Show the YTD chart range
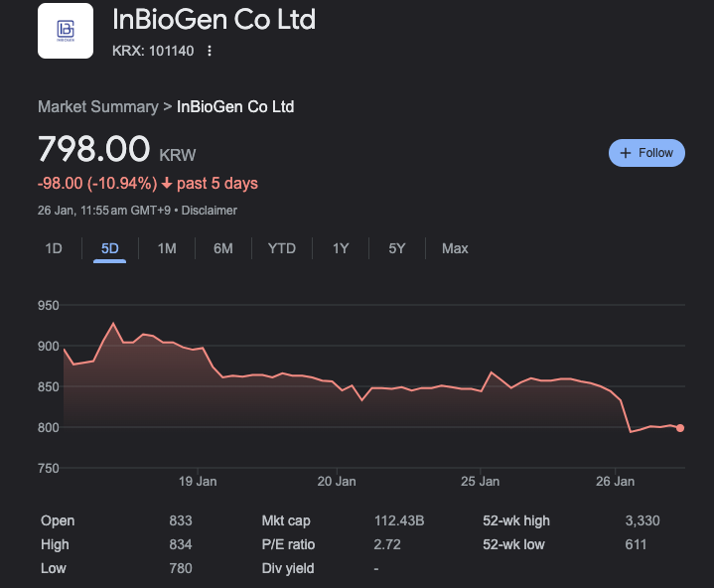 [x=282, y=248]
